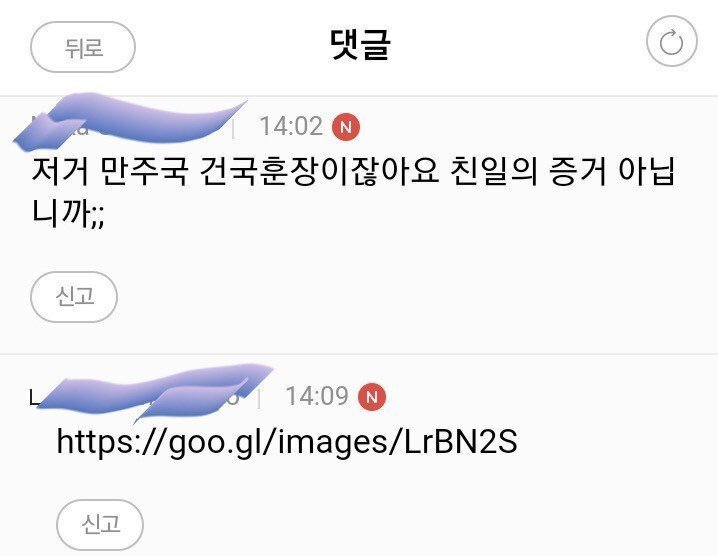Tap the word 아닙 at line end
Viewport: 718px width, 556px height.
point(647,171)
